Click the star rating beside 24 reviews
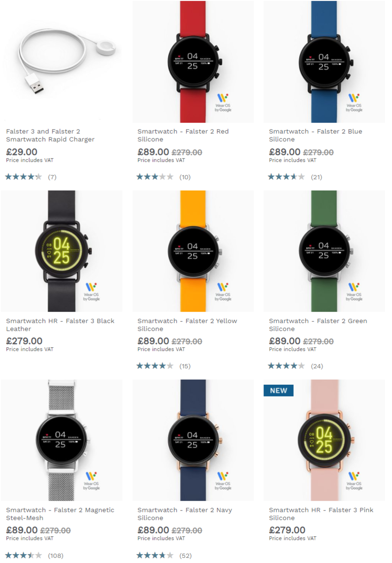Image resolution: width=392 pixels, height=563 pixels. tap(286, 366)
